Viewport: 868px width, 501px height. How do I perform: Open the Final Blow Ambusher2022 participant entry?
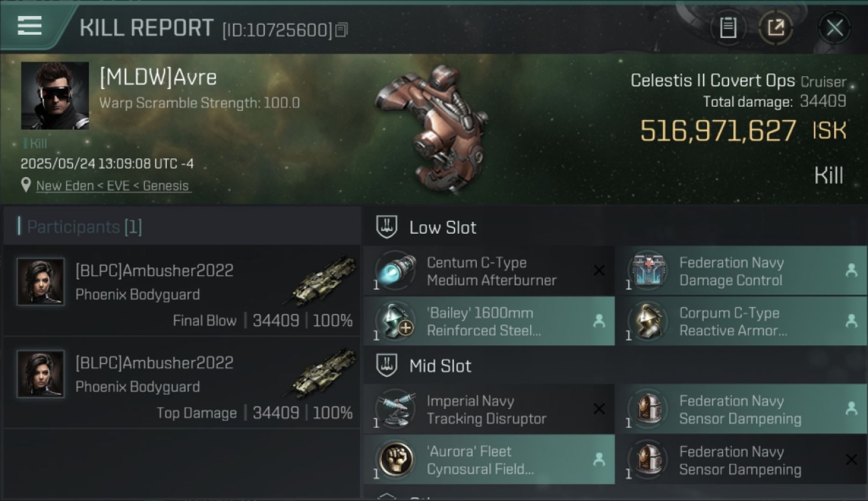tap(182, 291)
